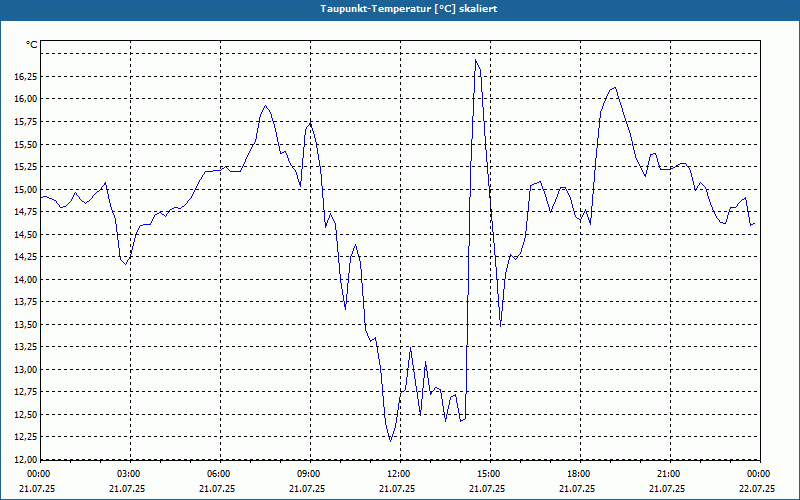
Task: Pick the "15,25" y-axis value
Action: tap(25, 167)
